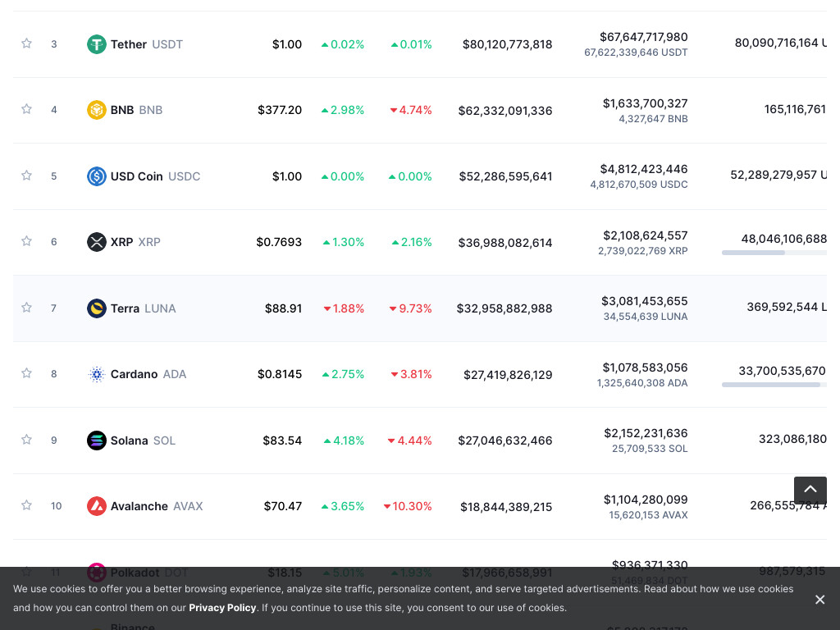
Task: Toggle the USD Coin watchlist star
Action: 26,176
